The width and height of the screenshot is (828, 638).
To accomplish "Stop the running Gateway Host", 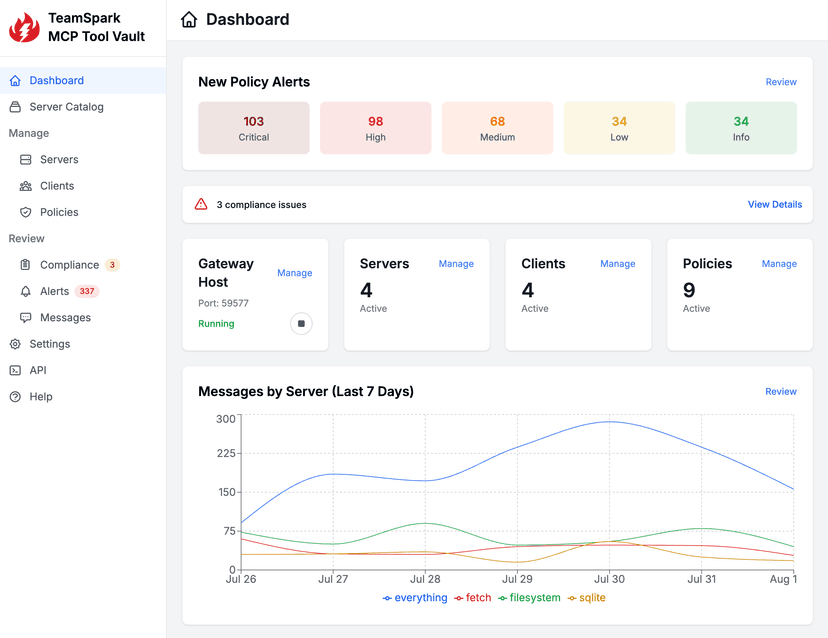I will pos(301,323).
